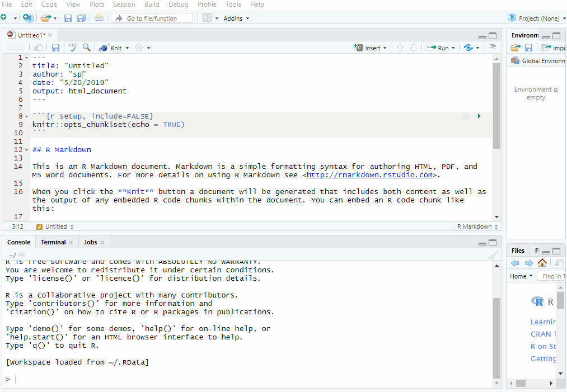
Task: Run the setup chunk with the green arrow
Action: click(479, 116)
